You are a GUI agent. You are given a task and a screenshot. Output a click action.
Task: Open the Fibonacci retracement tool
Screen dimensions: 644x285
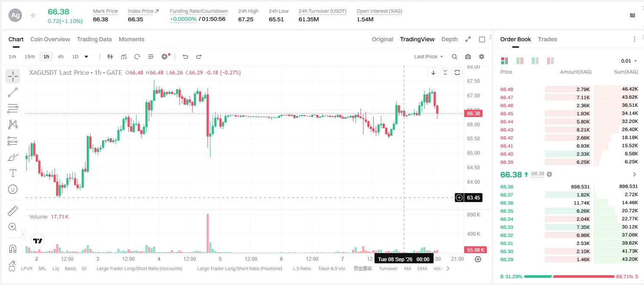(13, 108)
